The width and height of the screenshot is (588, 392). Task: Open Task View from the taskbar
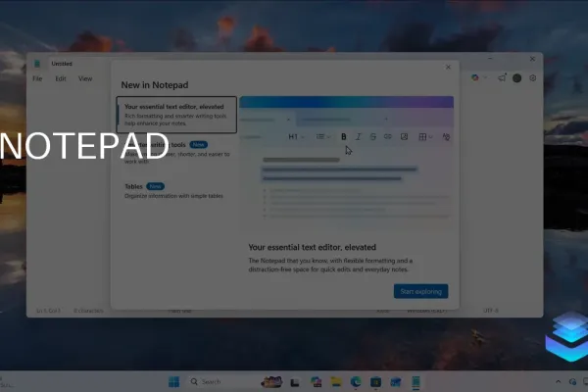[x=295, y=382]
